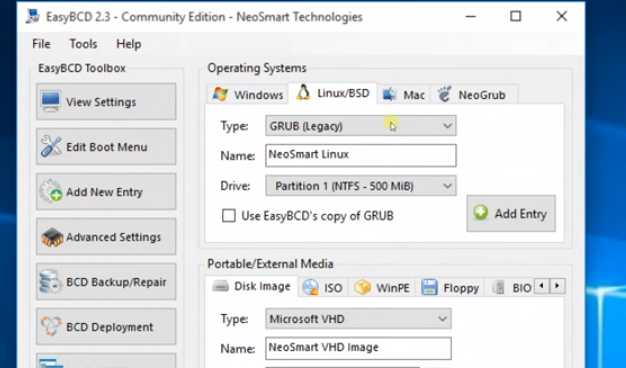The height and width of the screenshot is (368, 626).
Task: Open the GRUB (Legacy) type dropdown
Action: tap(361, 126)
